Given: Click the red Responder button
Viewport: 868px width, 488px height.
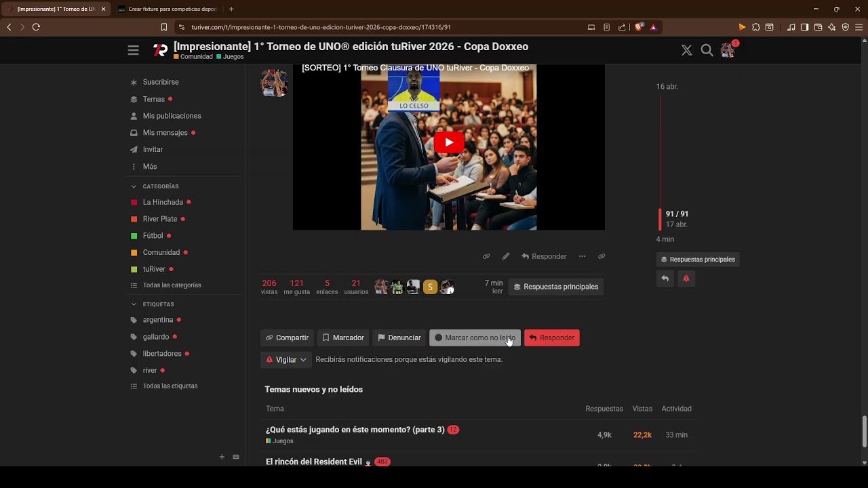Looking at the screenshot, I should pos(552,338).
